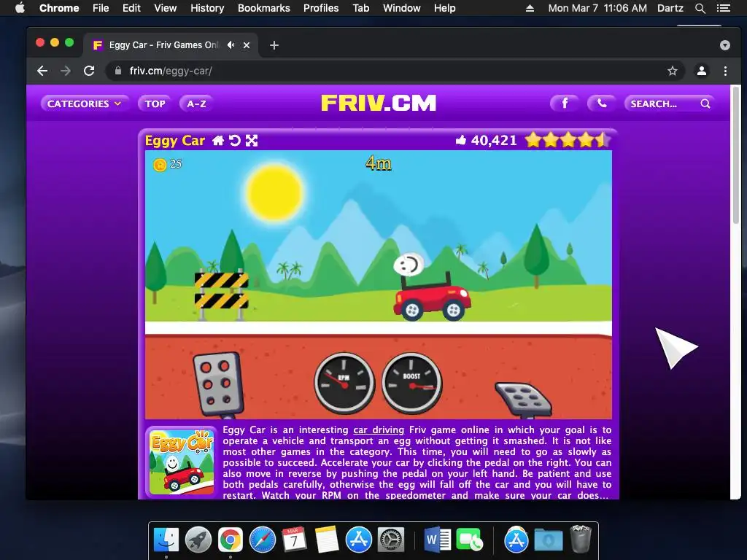
Task: Open Control Center list icon in menu bar
Action: pos(723,8)
